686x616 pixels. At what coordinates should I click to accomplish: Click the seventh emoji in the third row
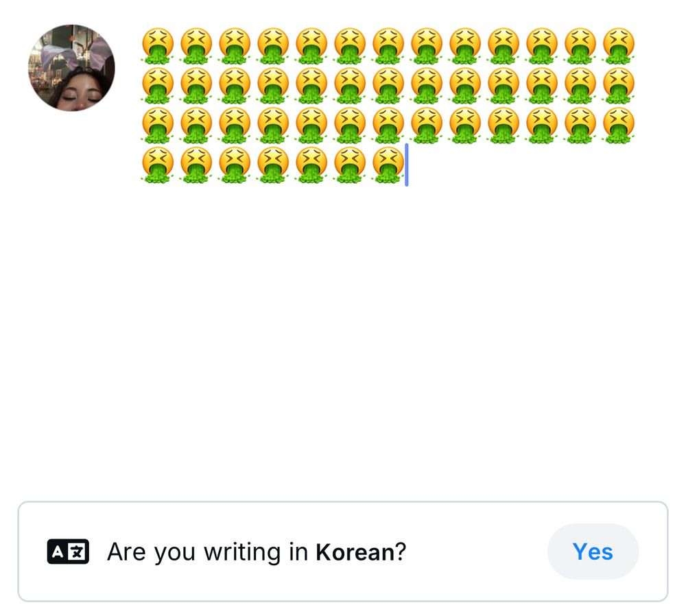pos(388,125)
